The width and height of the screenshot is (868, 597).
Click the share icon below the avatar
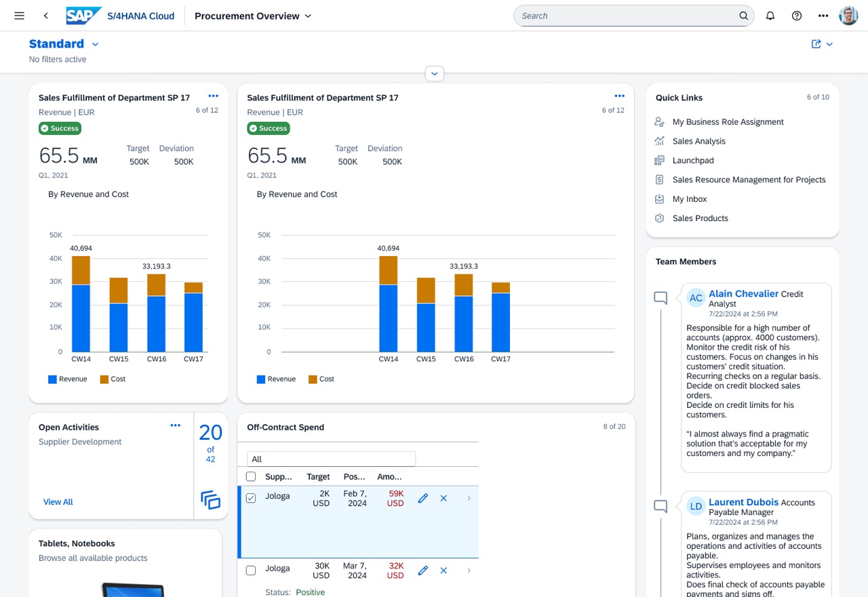point(816,44)
